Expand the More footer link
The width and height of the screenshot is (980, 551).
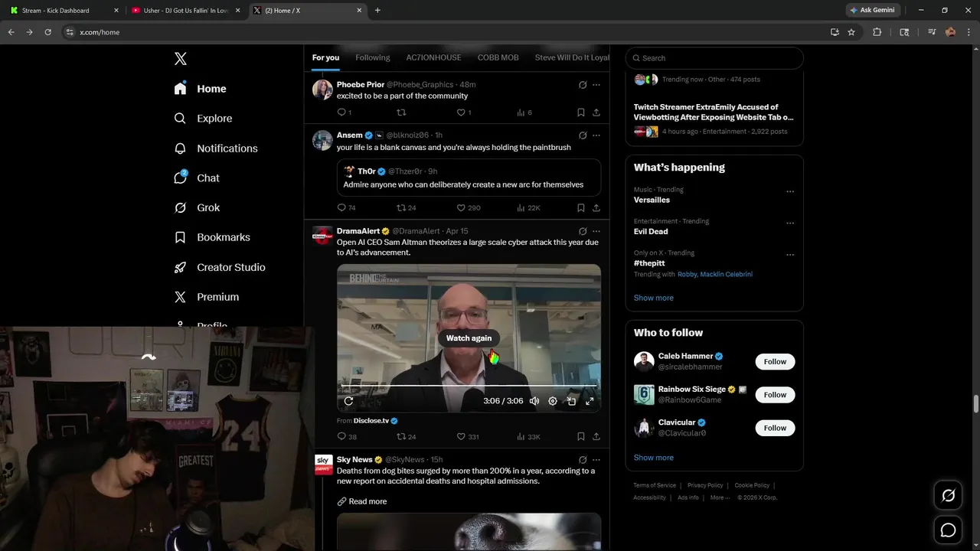(x=720, y=497)
